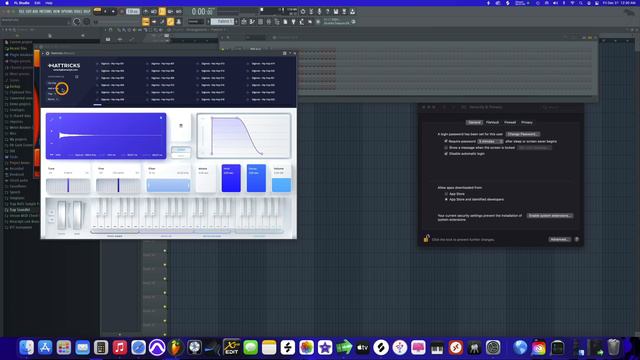Click the Advanced button in Security window
The height and width of the screenshot is (360, 640).
[559, 239]
